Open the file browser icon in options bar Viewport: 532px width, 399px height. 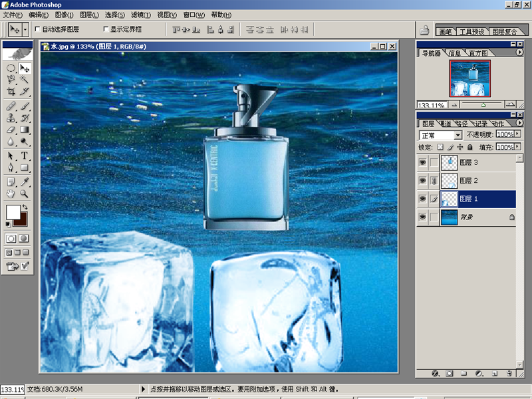click(x=424, y=30)
